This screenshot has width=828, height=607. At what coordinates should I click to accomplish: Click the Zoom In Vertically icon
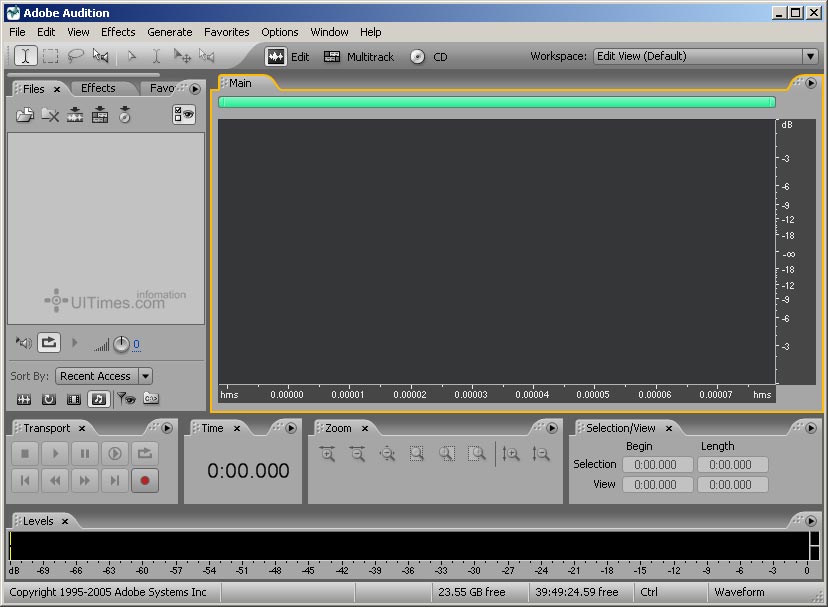coord(511,453)
